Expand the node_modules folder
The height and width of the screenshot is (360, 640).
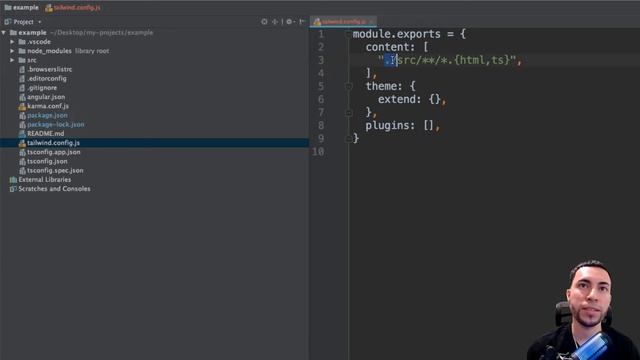click(12, 51)
